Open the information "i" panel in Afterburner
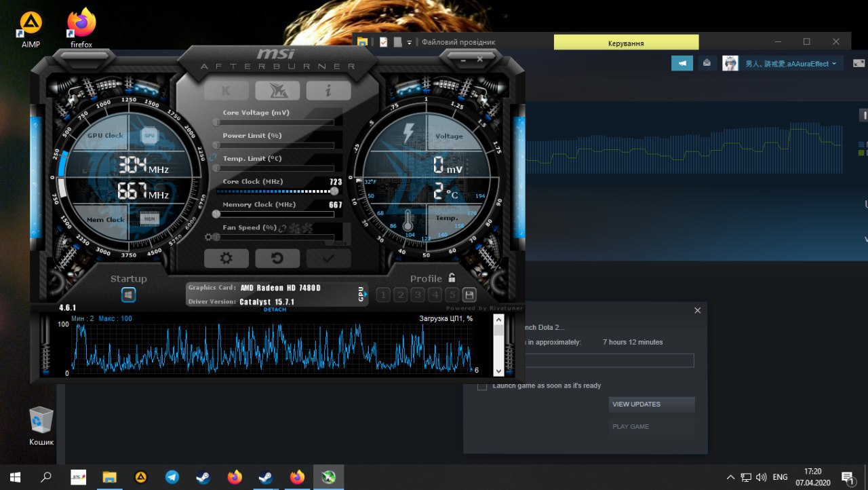Viewport: 868px width, 490px height. [x=328, y=90]
